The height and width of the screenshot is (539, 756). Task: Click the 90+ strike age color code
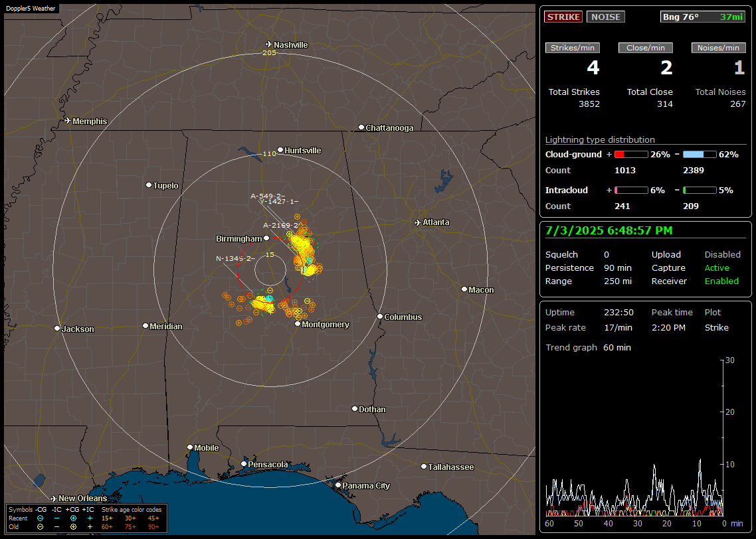point(153,527)
